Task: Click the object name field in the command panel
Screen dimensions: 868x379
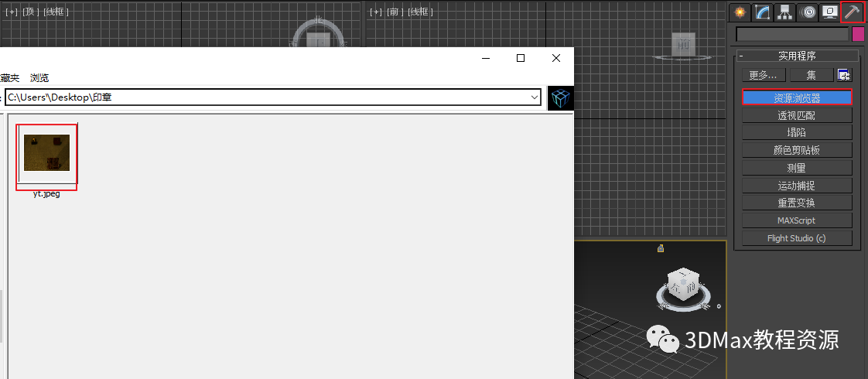Action: point(792,34)
